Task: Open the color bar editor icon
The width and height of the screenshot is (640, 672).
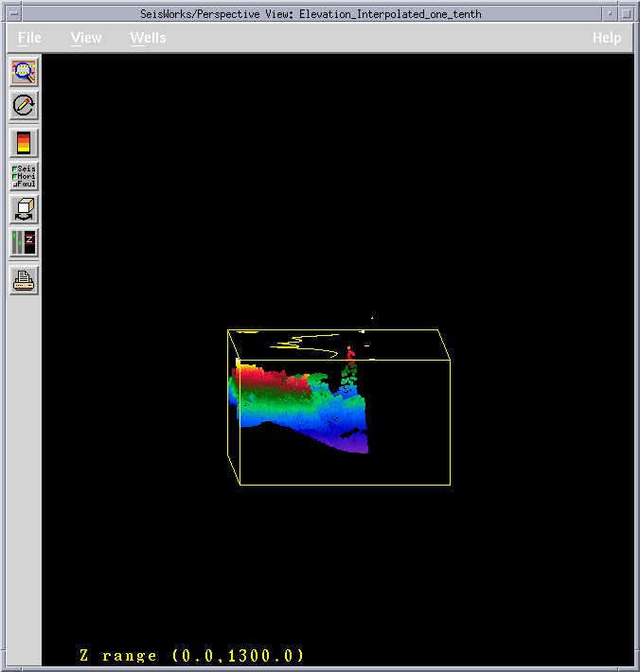Action: [x=24, y=143]
